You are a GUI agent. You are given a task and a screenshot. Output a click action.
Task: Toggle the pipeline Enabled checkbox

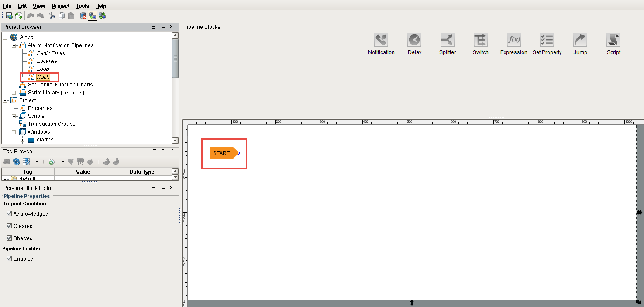click(x=9, y=259)
